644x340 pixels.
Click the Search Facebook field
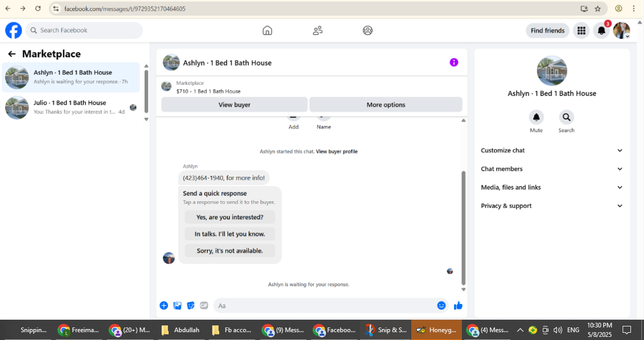pos(84,30)
